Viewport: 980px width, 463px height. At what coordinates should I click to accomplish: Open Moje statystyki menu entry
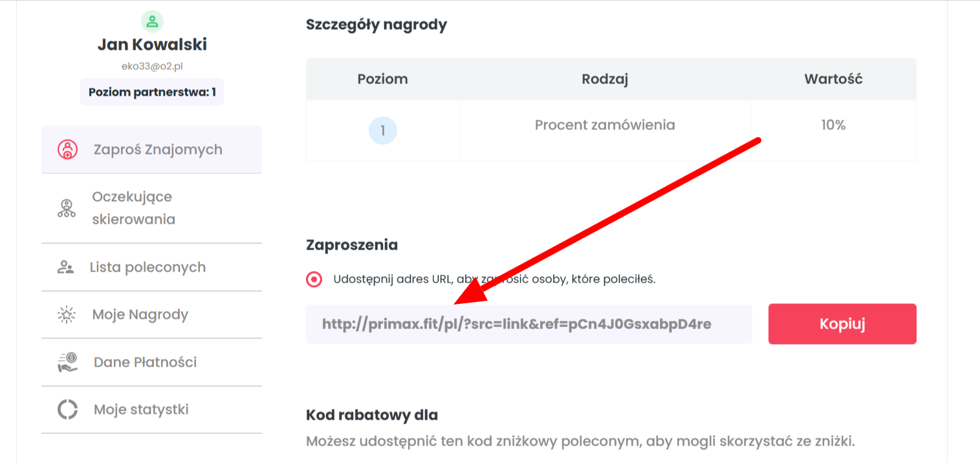click(x=151, y=409)
